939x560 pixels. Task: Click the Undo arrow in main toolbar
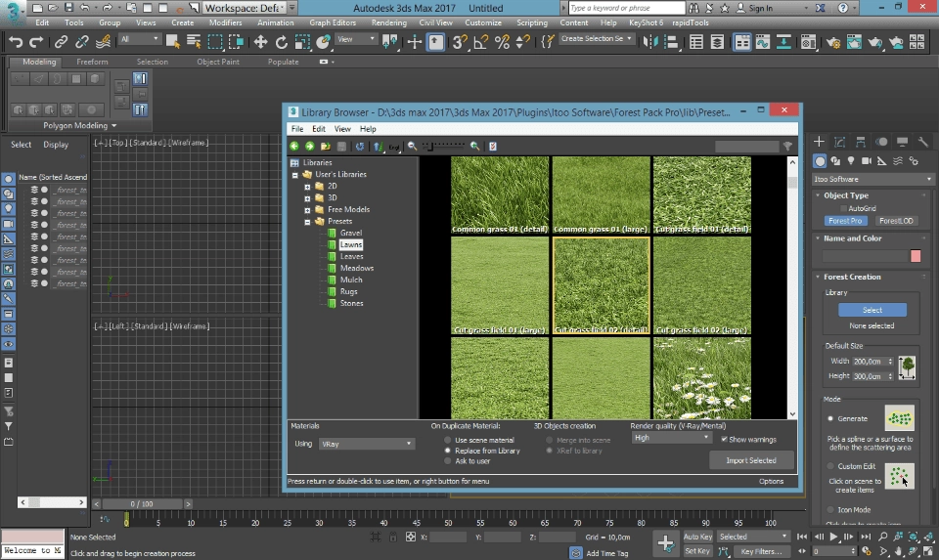pyautogui.click(x=16, y=42)
